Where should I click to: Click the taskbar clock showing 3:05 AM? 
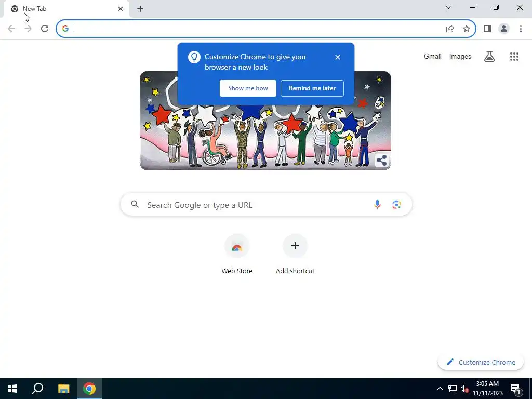pos(487,389)
